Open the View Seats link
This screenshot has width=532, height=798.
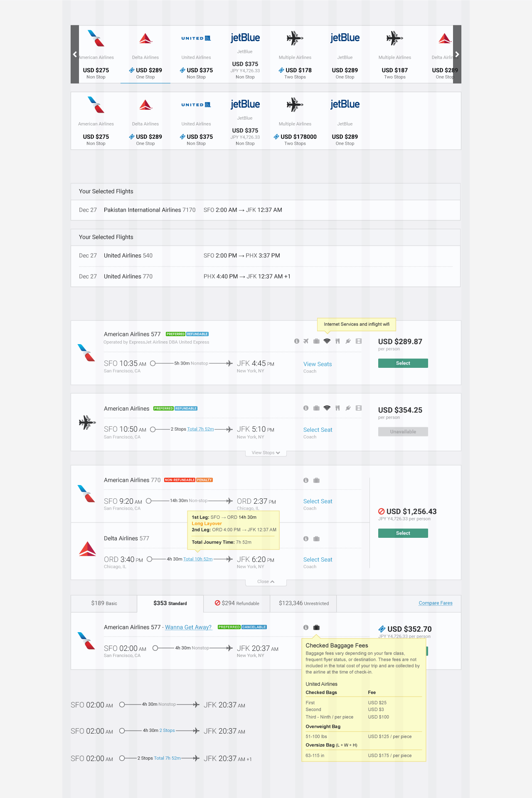pos(318,364)
